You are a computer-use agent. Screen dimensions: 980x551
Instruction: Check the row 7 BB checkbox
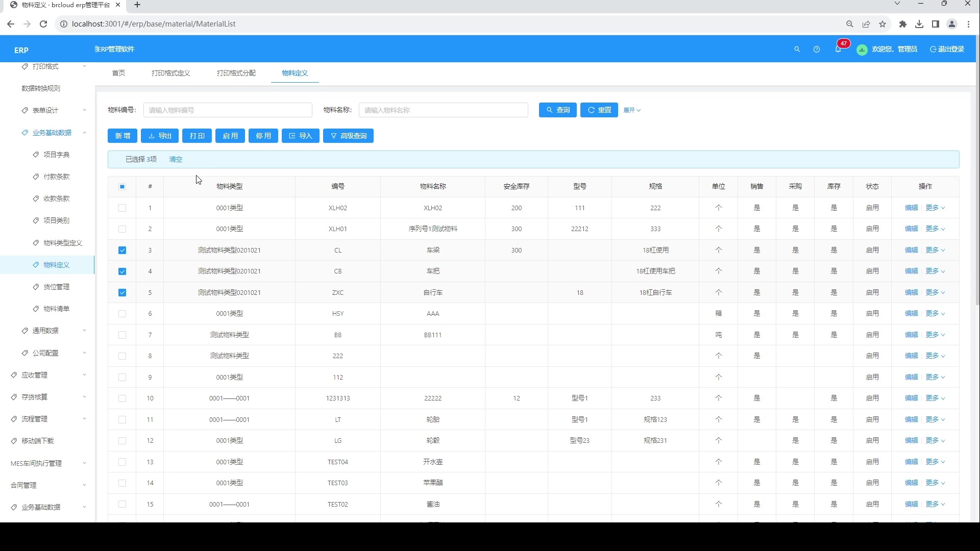[x=122, y=335]
